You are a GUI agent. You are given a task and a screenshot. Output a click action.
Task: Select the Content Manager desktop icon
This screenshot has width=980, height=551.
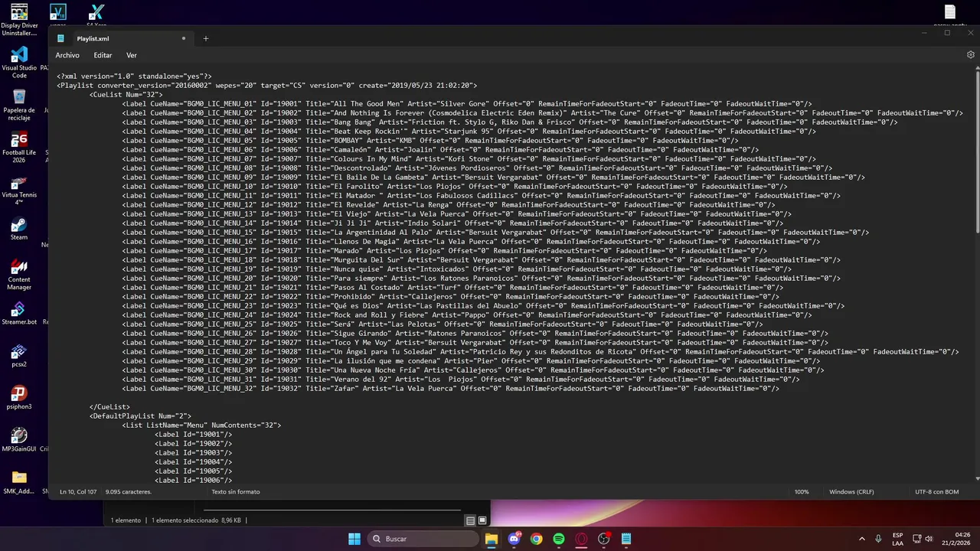point(19,275)
